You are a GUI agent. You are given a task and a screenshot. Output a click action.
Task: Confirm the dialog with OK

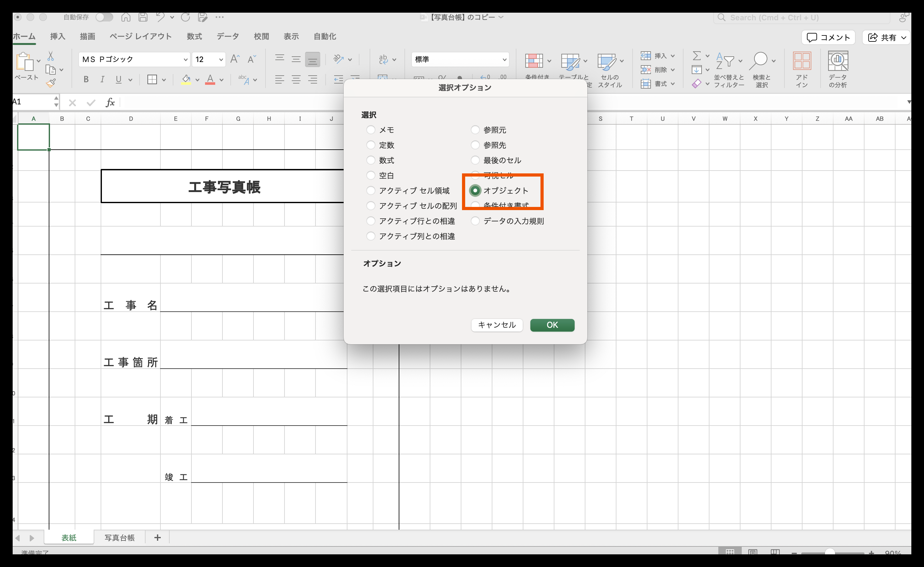pyautogui.click(x=552, y=325)
